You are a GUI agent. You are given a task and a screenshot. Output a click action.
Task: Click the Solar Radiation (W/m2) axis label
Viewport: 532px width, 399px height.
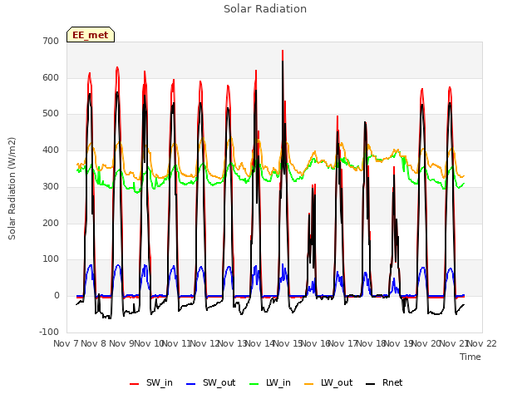pos(12,189)
